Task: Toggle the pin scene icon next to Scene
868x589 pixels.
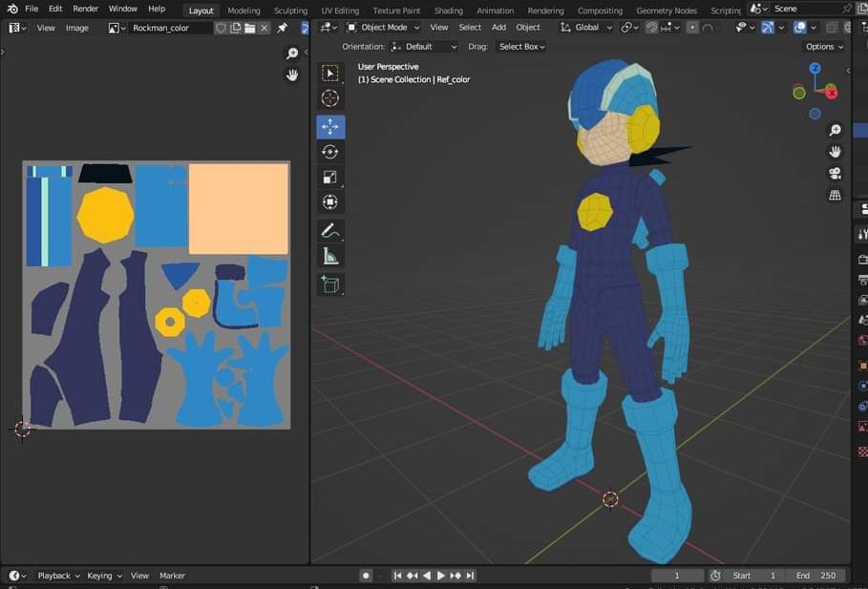Action: click(x=846, y=9)
